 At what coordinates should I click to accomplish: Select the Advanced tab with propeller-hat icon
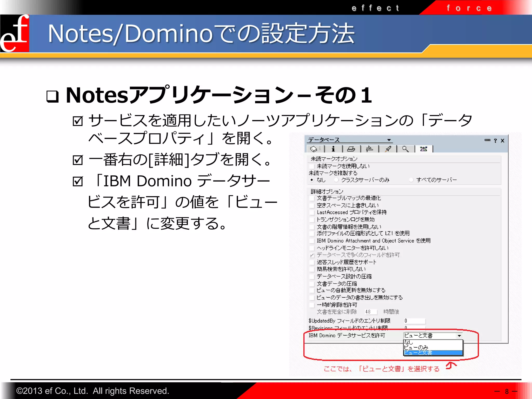click(424, 149)
